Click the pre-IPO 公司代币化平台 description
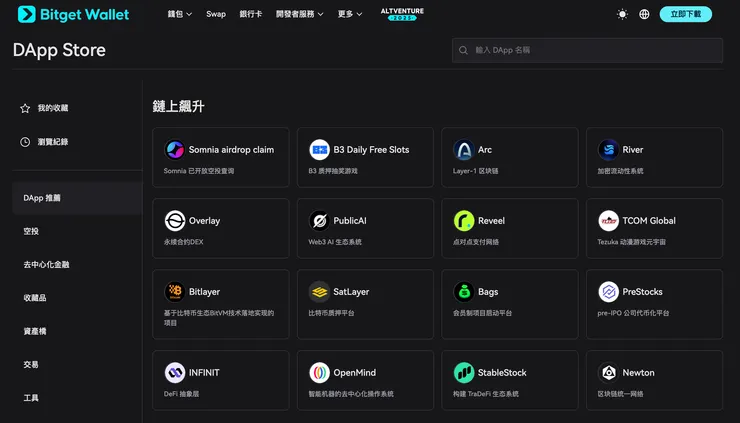Screen dimensions: 740x423 pyautogui.click(x=633, y=313)
